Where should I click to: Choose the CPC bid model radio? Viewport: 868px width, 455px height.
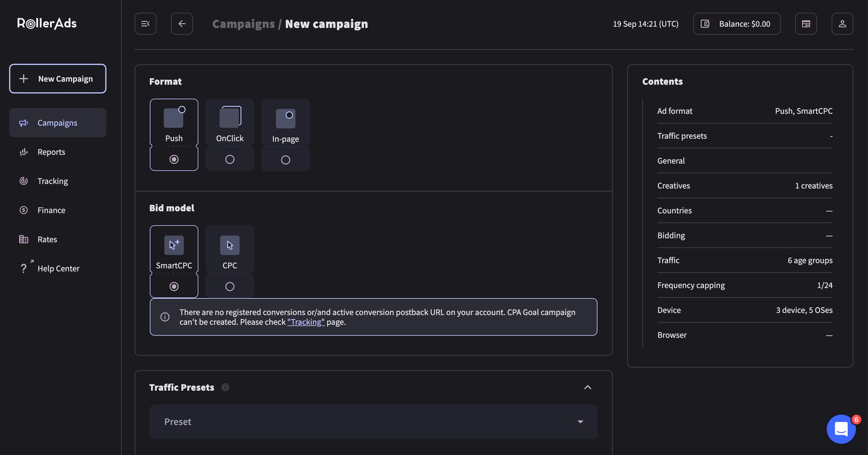tap(230, 287)
